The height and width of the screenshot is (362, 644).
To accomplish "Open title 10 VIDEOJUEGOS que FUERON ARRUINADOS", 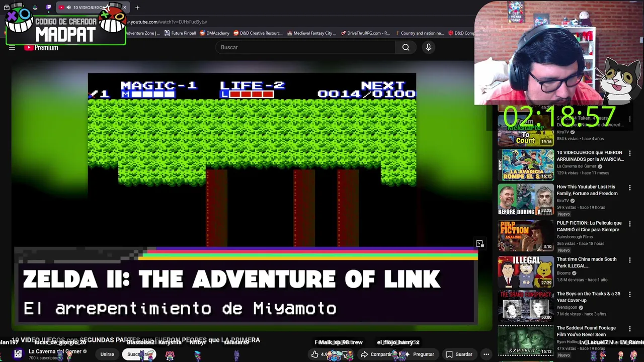I will click(x=590, y=156).
